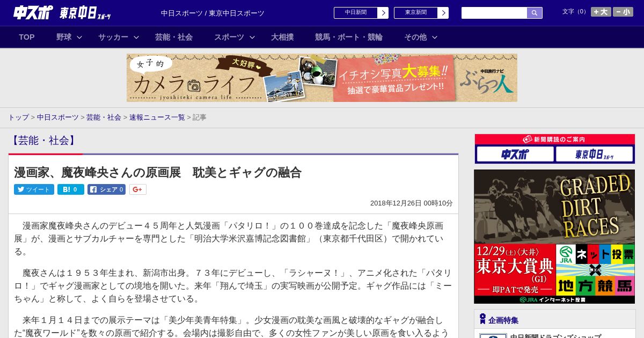This screenshot has height=338, width=644.
Task: Click the article headline 漫画家、魔夜峰央さんの原画展
Action: [158, 172]
